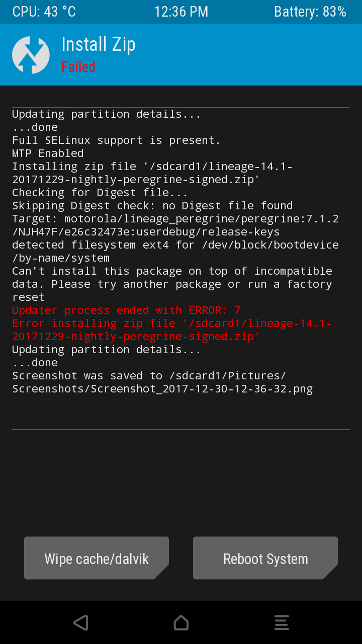Click the Wipe cache/dalvik button
Viewport: 362px width, 644px height.
pyautogui.click(x=97, y=558)
